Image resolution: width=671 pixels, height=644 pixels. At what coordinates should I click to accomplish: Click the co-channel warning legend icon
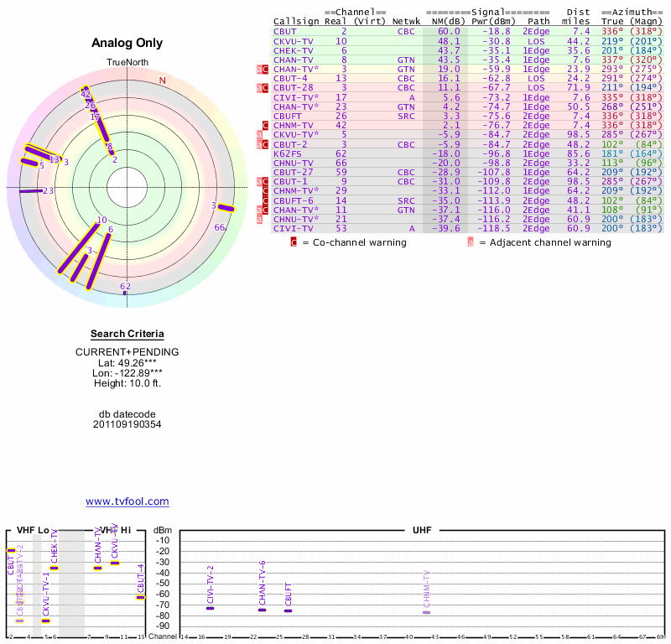pyautogui.click(x=294, y=242)
